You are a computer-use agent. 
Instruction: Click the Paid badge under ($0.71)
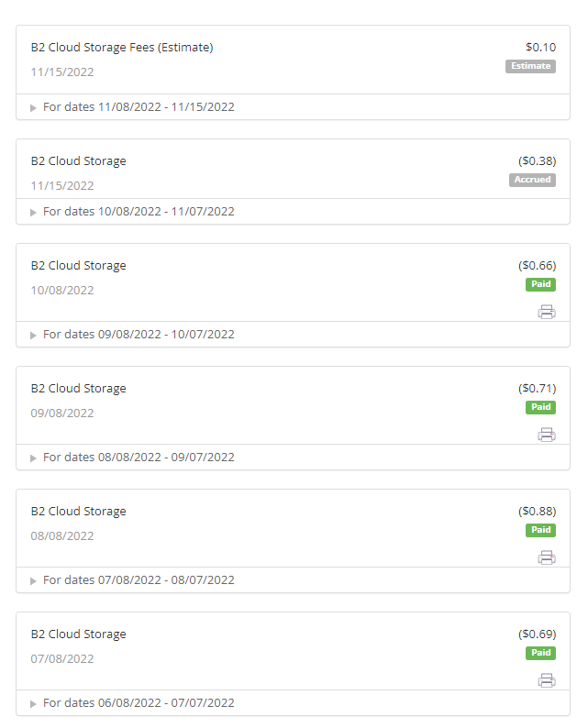(x=540, y=407)
